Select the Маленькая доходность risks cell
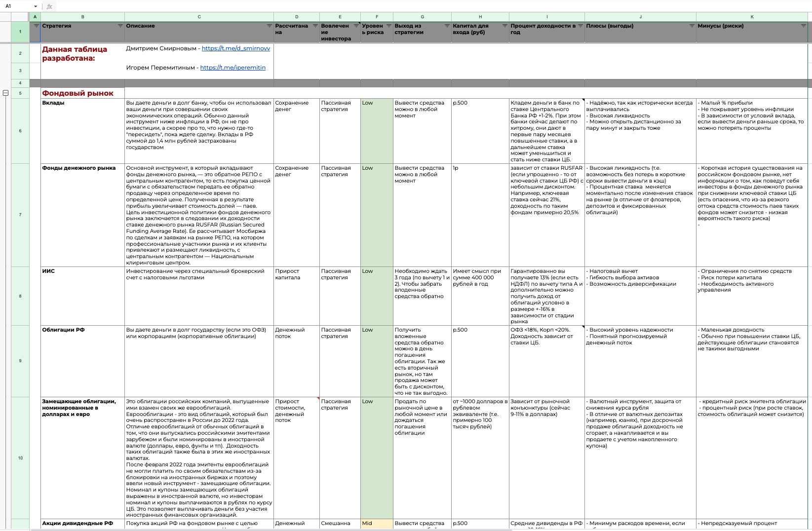 [x=752, y=361]
